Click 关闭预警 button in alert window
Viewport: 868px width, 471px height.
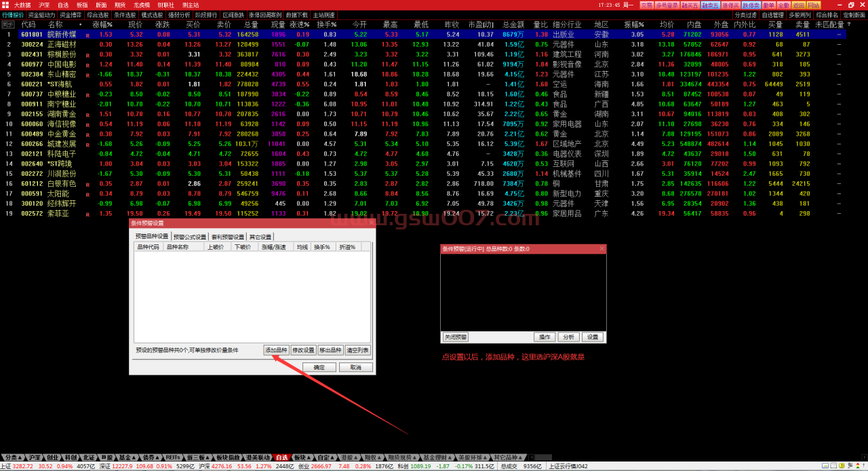[456, 337]
